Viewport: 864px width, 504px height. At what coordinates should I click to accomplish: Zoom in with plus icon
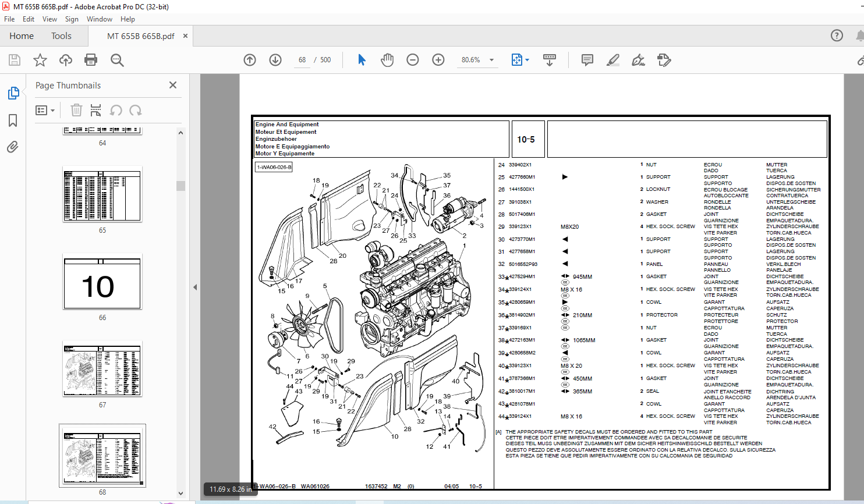(x=438, y=60)
